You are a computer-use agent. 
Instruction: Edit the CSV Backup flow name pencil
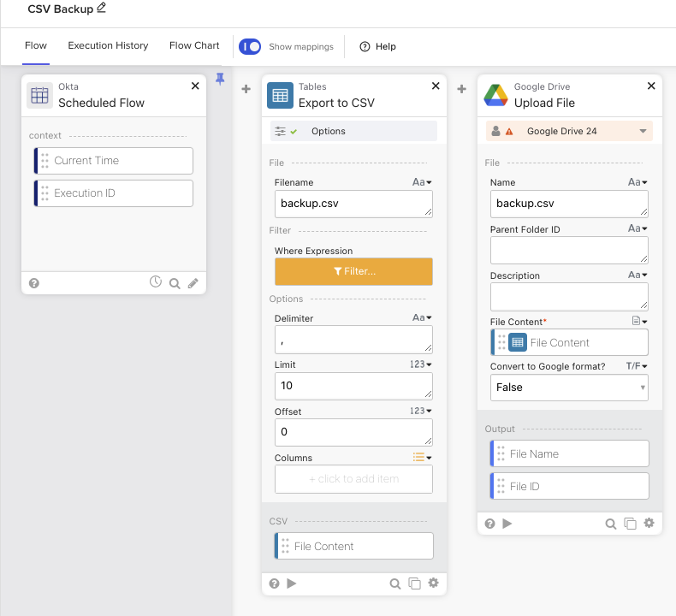tap(101, 8)
